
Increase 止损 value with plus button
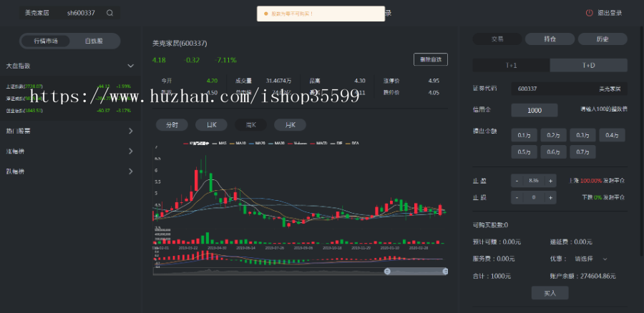tap(550, 197)
